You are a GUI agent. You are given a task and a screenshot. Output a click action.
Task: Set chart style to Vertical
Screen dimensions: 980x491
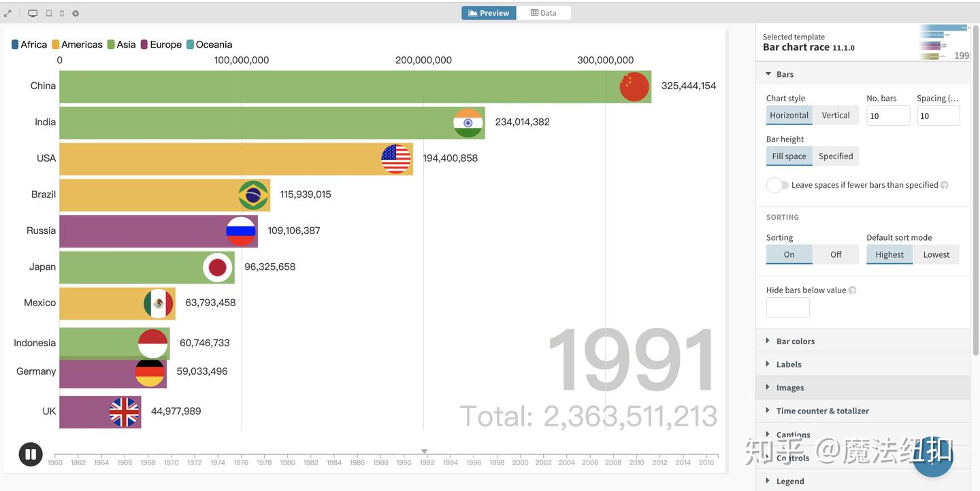[836, 116]
